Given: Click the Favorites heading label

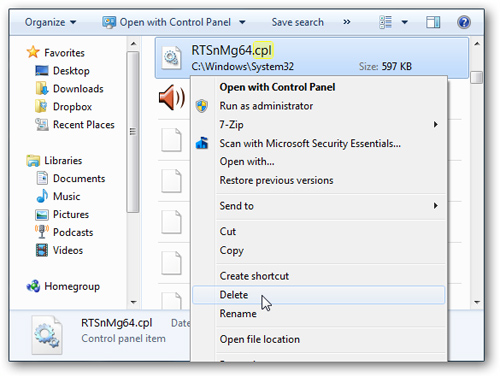Looking at the screenshot, I should point(64,53).
